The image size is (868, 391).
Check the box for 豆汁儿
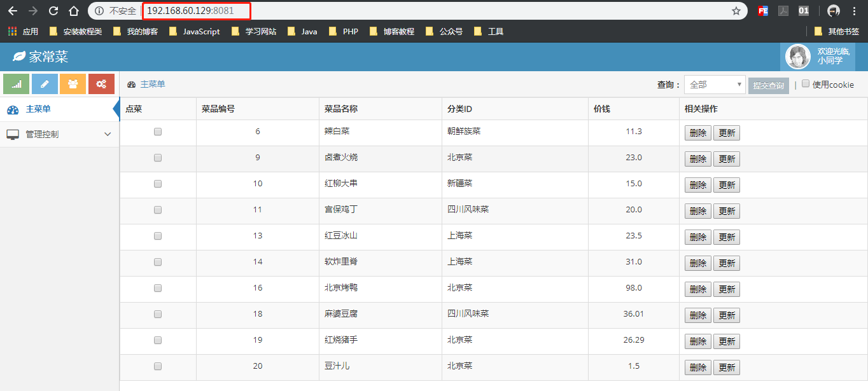coord(158,366)
